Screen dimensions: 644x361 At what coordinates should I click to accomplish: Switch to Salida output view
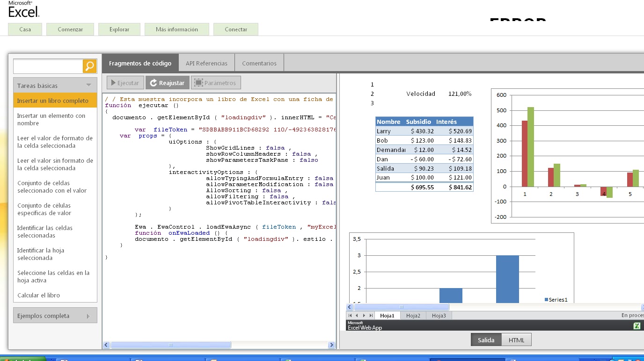click(x=485, y=339)
